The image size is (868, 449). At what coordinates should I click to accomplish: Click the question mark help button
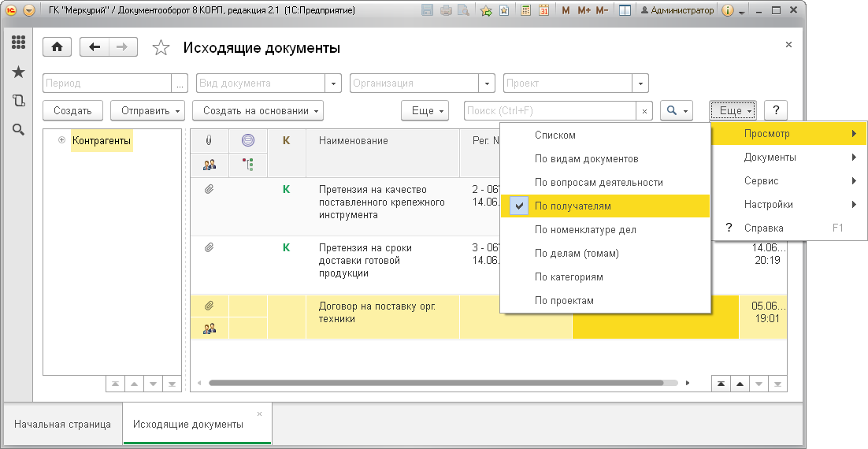coord(776,111)
